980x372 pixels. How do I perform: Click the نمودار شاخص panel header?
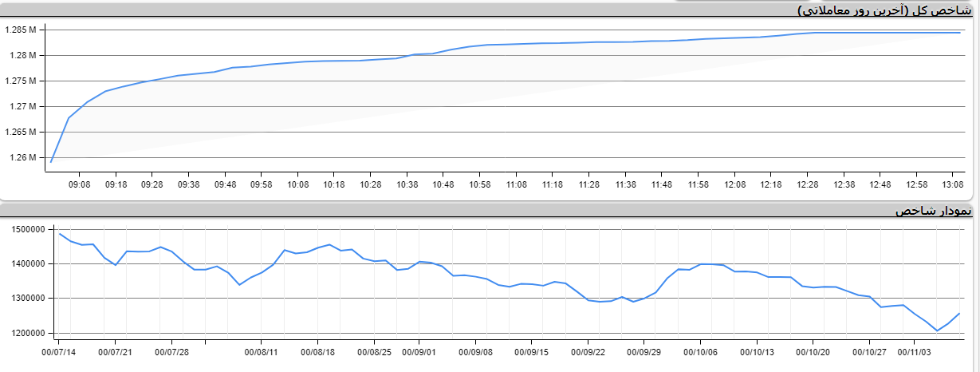pyautogui.click(x=933, y=211)
